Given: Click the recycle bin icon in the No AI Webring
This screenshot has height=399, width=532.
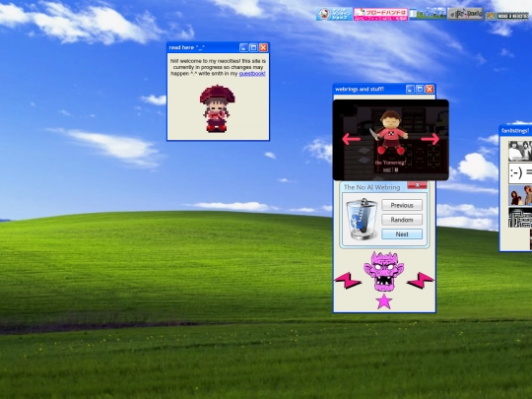Looking at the screenshot, I should (362, 219).
